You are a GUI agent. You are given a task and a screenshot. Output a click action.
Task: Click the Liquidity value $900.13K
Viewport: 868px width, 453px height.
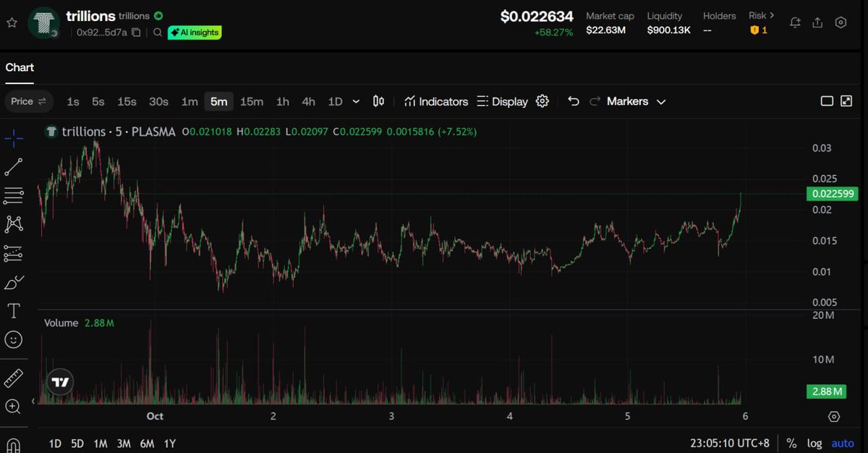668,30
